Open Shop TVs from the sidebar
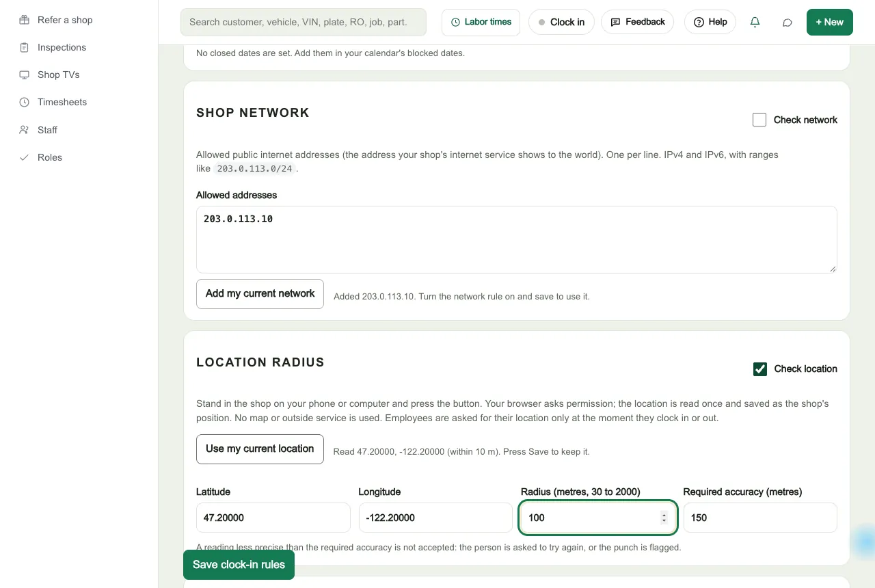The image size is (875, 588). coord(59,75)
